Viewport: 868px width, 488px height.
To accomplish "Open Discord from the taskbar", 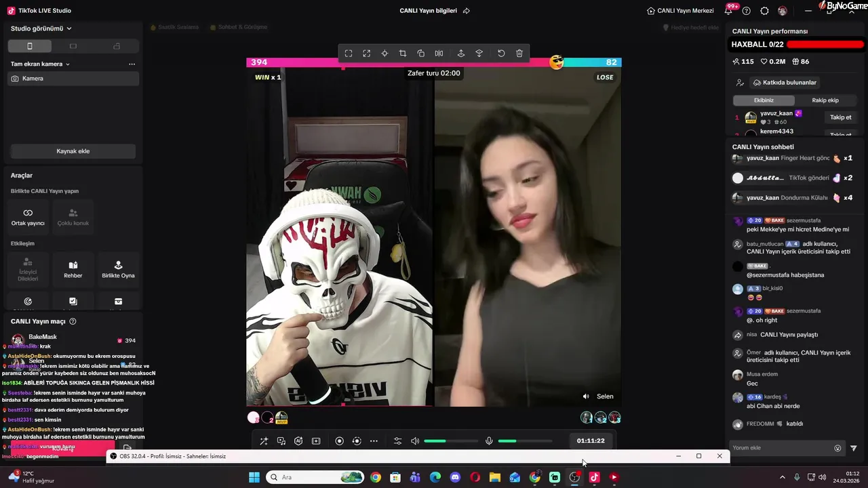I will point(455,477).
